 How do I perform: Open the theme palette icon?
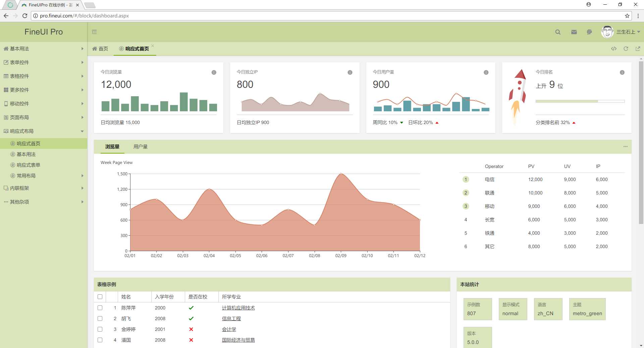589,32
